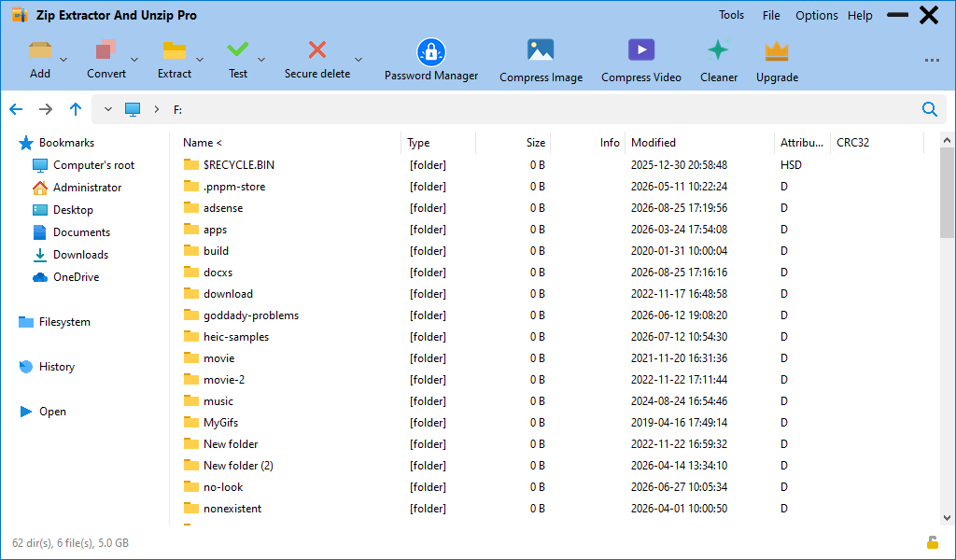Click the Convert toolbar icon
This screenshot has width=956, height=560.
coord(106,50)
